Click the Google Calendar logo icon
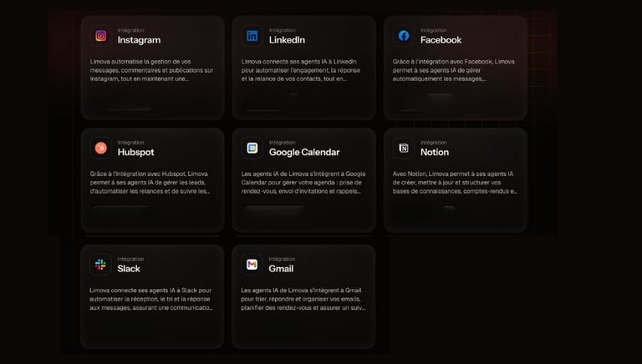 tap(252, 149)
